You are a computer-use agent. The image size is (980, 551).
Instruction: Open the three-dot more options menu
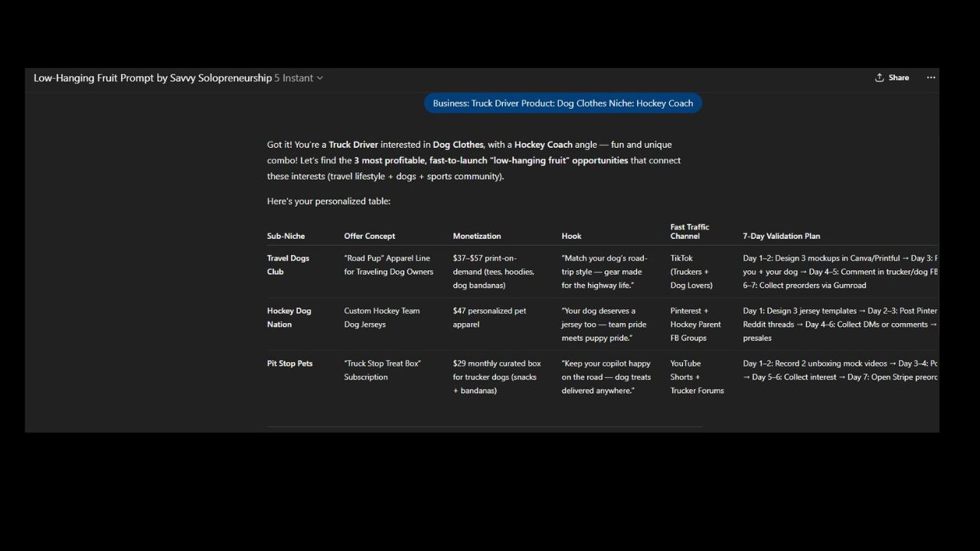click(x=931, y=78)
